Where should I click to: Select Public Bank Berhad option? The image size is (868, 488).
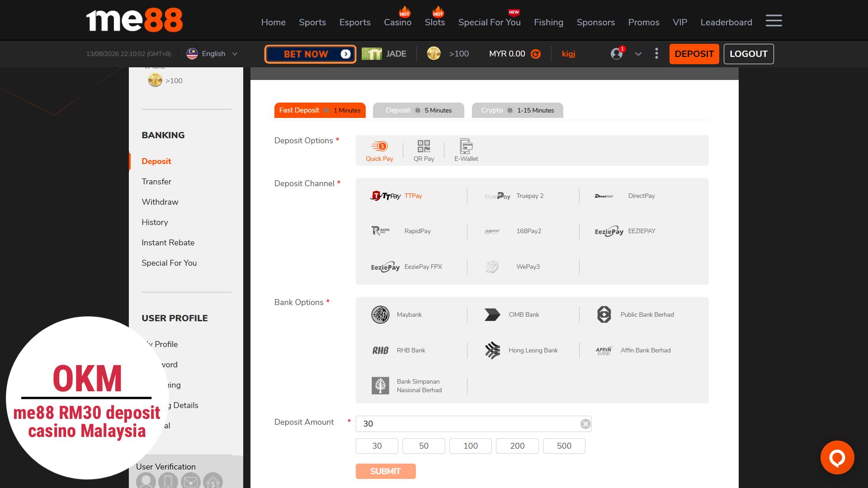(x=636, y=314)
